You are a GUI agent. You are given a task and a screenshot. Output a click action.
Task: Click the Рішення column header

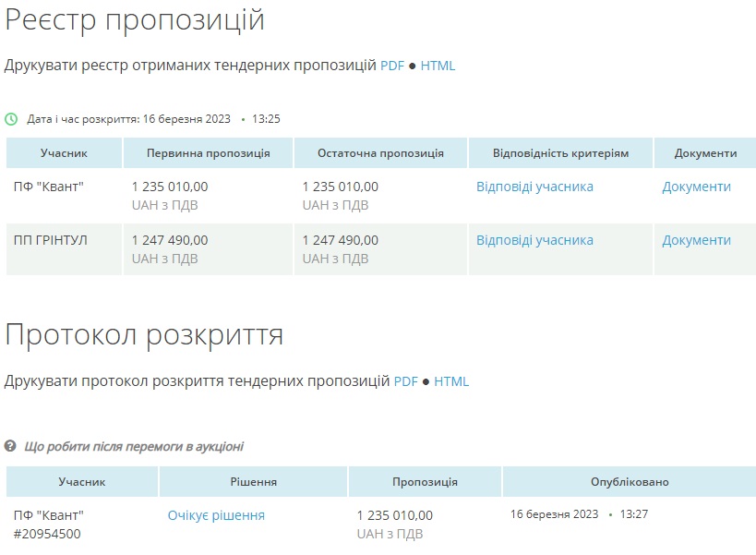[253, 482]
